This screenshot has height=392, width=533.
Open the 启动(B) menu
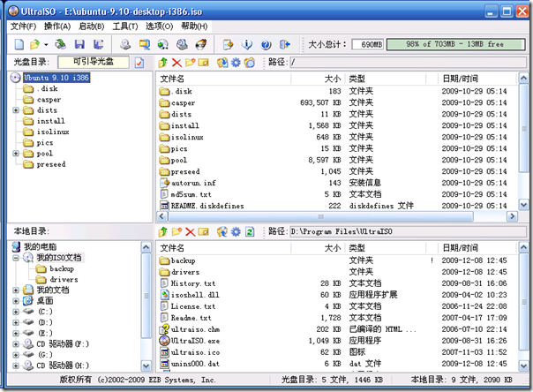91,26
